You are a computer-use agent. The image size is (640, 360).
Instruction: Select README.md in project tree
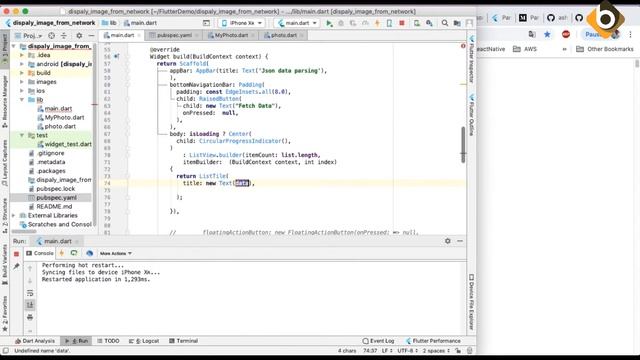tap(51, 207)
